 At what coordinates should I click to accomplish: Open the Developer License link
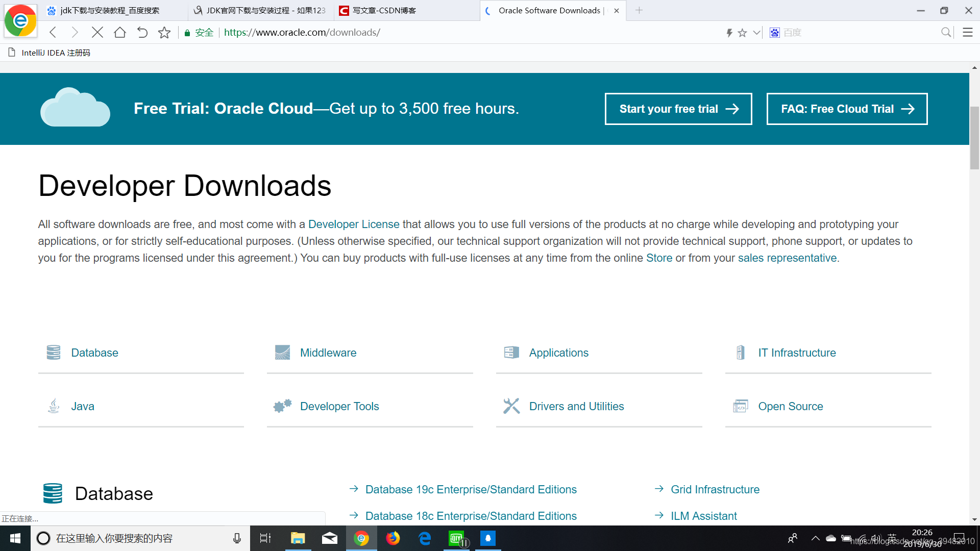354,224
